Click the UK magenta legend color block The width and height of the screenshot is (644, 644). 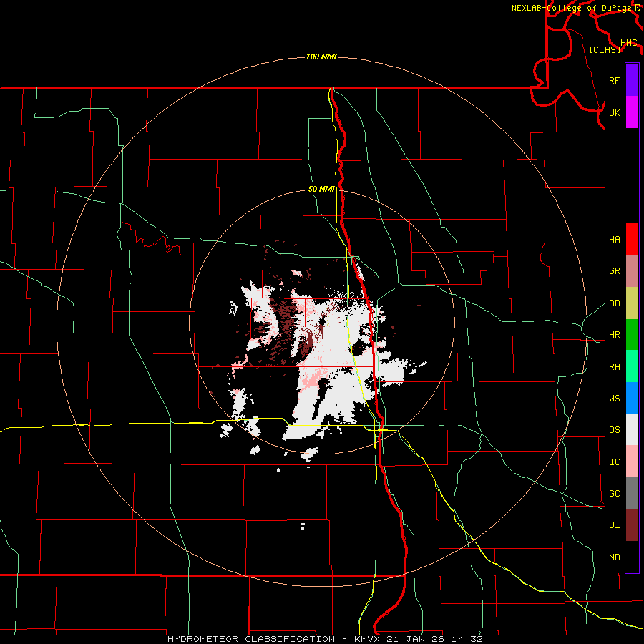[632, 112]
